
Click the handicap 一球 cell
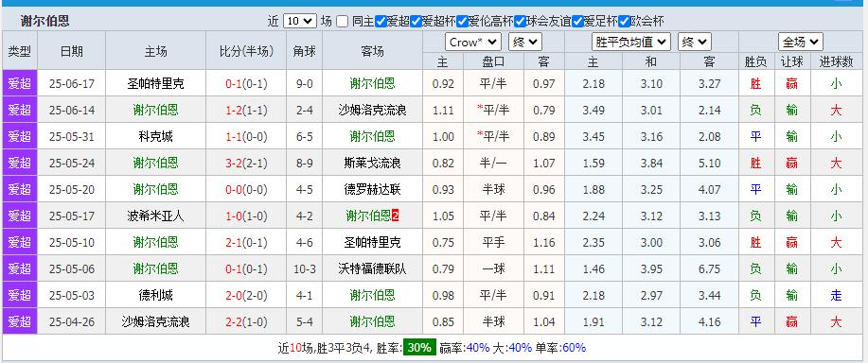click(493, 269)
